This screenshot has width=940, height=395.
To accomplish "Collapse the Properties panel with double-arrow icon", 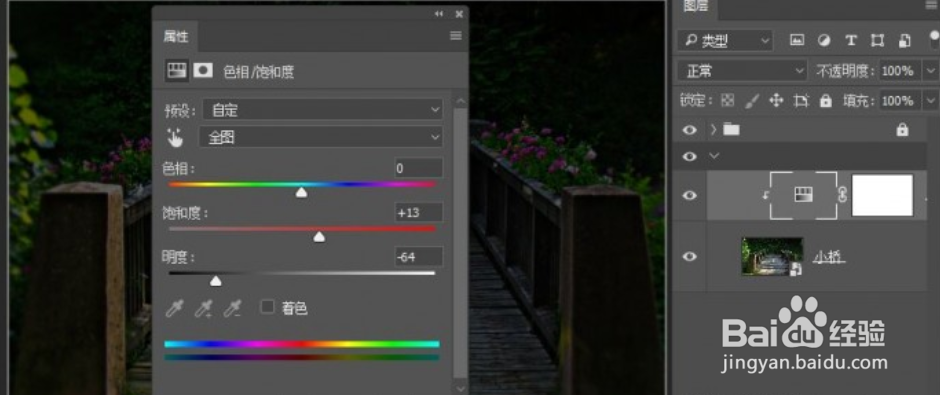I will click(x=439, y=14).
